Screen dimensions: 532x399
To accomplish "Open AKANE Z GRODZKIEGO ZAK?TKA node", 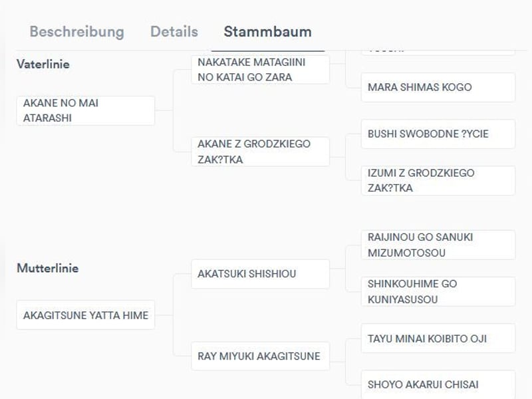I will pos(260,152).
